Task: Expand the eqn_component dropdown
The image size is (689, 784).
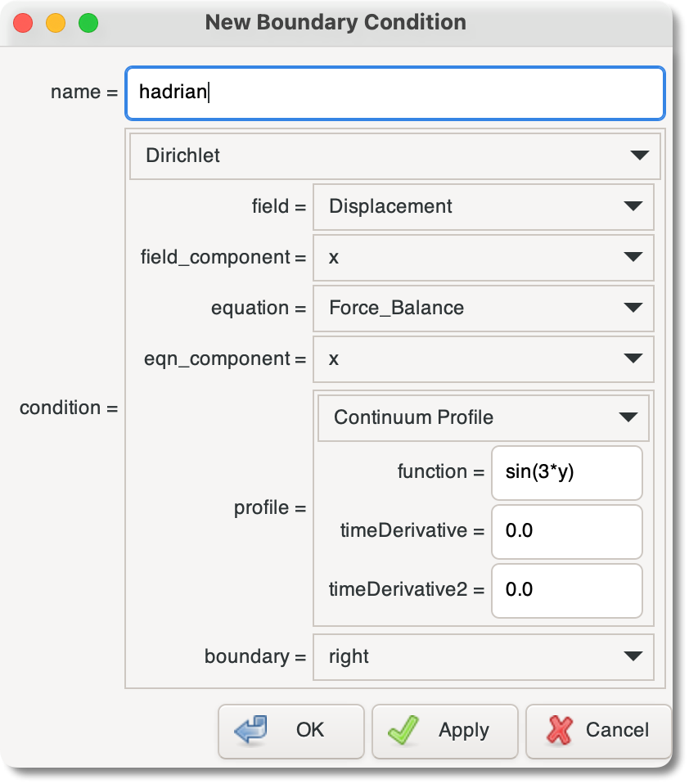Action: click(483, 359)
